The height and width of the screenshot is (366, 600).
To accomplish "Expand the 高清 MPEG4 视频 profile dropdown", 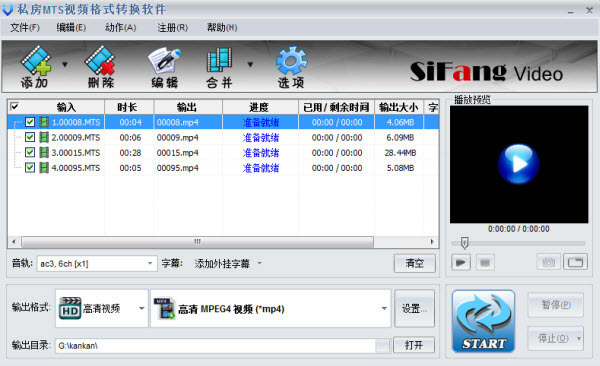I will (384, 308).
